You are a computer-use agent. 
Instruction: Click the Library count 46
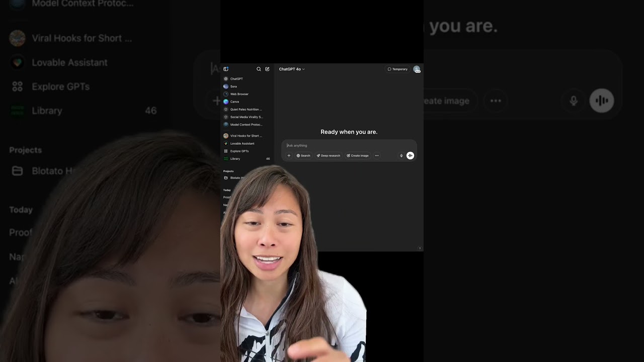click(268, 158)
